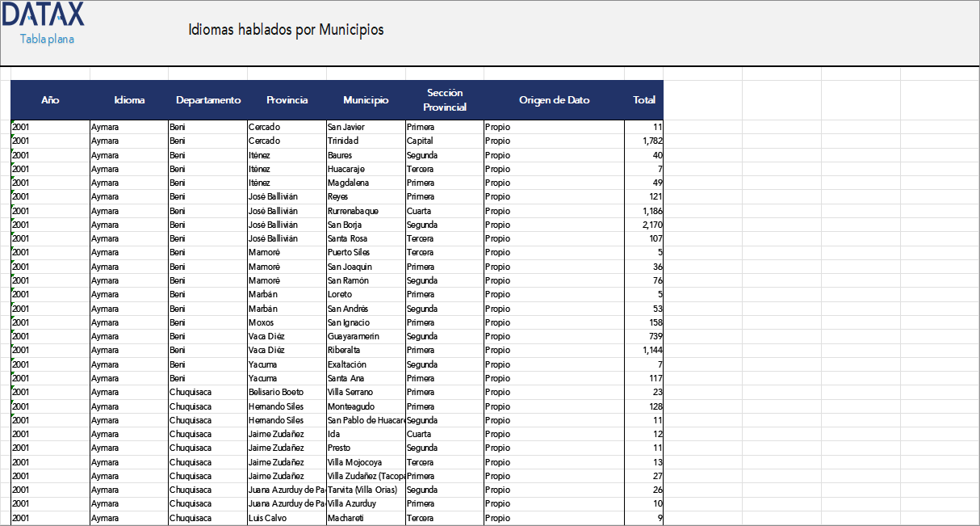The height and width of the screenshot is (526, 980).
Task: Click the total value 121
Action: pos(644,196)
